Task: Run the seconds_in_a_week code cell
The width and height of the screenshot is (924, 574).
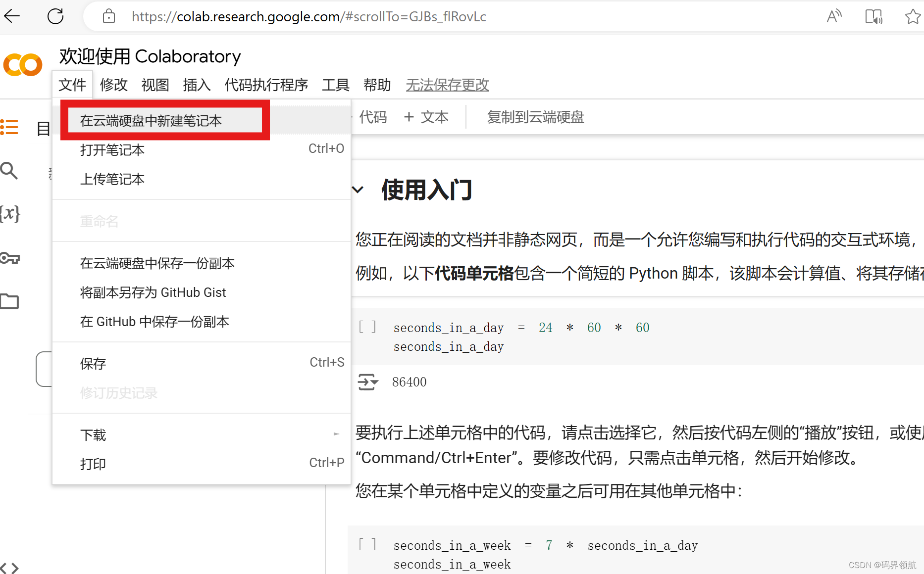Action: pos(367,545)
